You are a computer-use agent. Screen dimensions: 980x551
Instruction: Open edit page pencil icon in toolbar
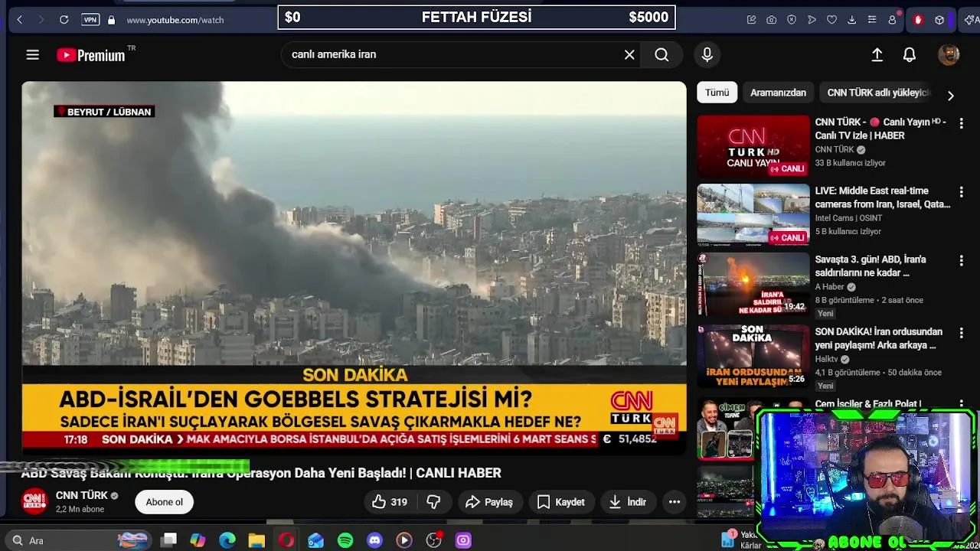click(x=752, y=20)
